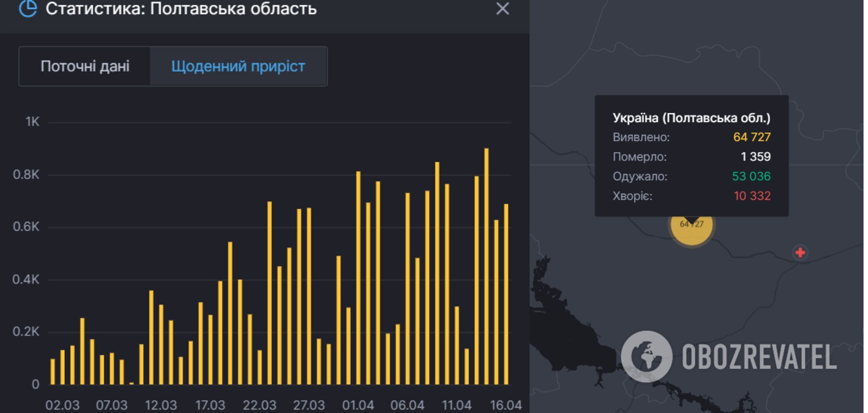868x413 pixels.
Task: Click the 27.03 date label
Action: click(309, 405)
